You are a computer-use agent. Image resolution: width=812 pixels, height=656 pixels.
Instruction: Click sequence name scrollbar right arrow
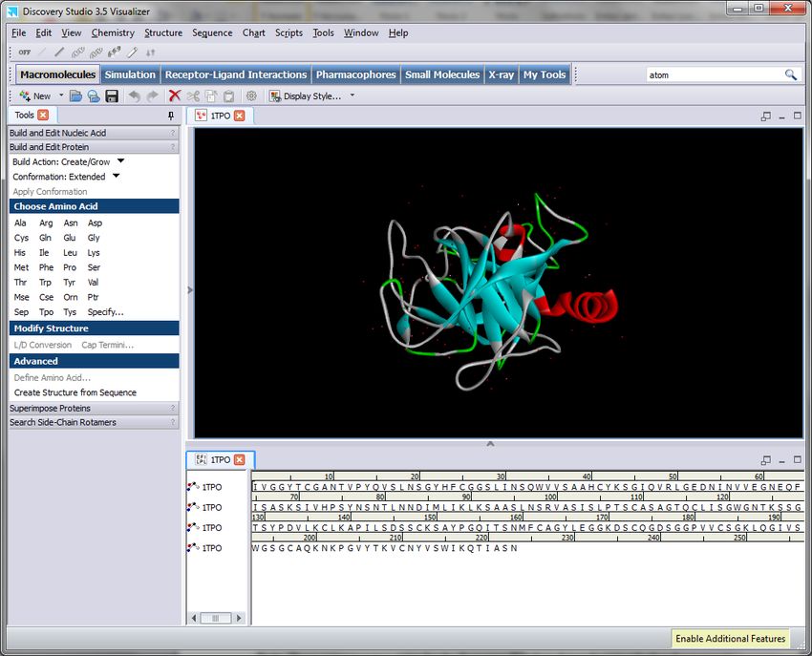coord(239,618)
